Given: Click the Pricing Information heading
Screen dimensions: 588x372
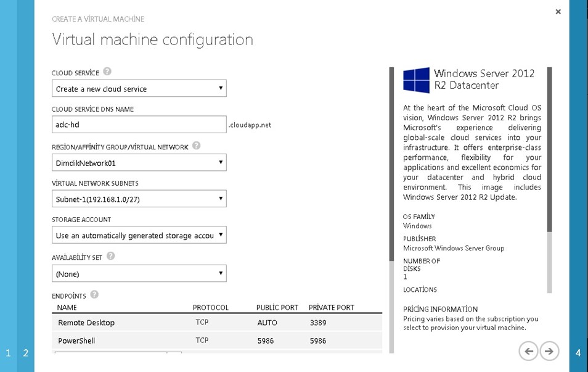Looking at the screenshot, I should tap(440, 309).
